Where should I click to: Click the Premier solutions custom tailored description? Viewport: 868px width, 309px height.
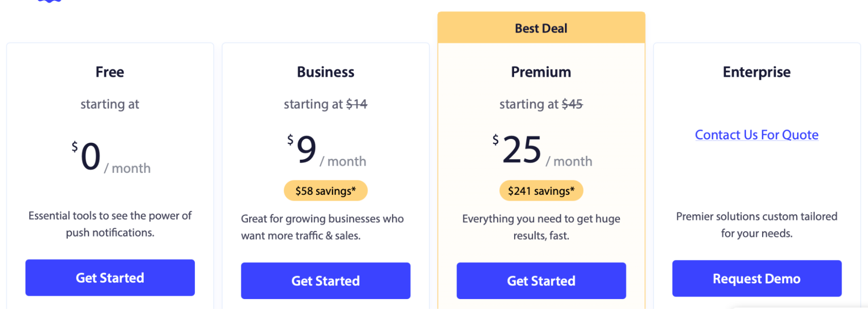[x=757, y=225]
